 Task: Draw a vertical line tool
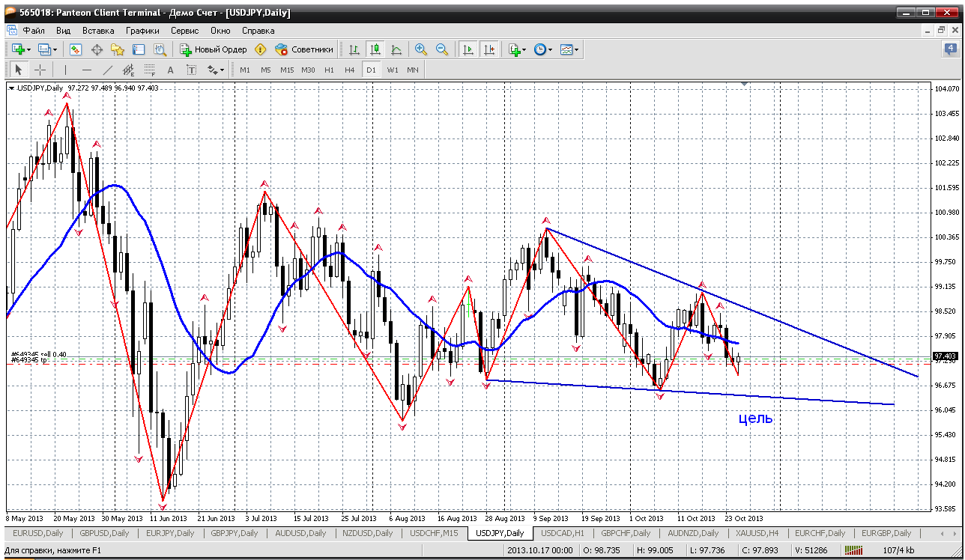click(x=65, y=70)
